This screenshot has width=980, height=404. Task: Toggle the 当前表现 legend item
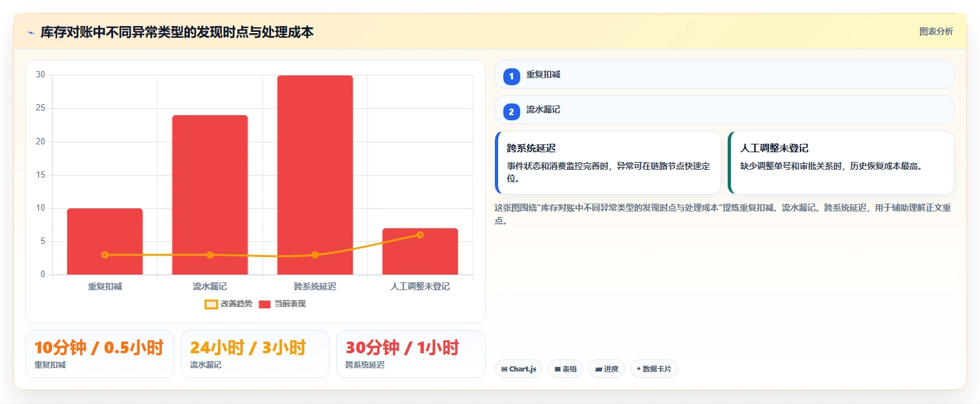(282, 304)
